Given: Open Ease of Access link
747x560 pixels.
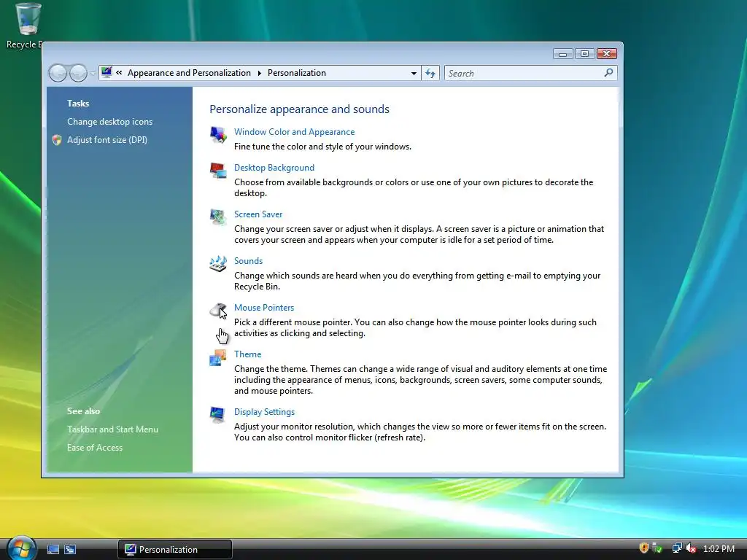Looking at the screenshot, I should pos(95,447).
